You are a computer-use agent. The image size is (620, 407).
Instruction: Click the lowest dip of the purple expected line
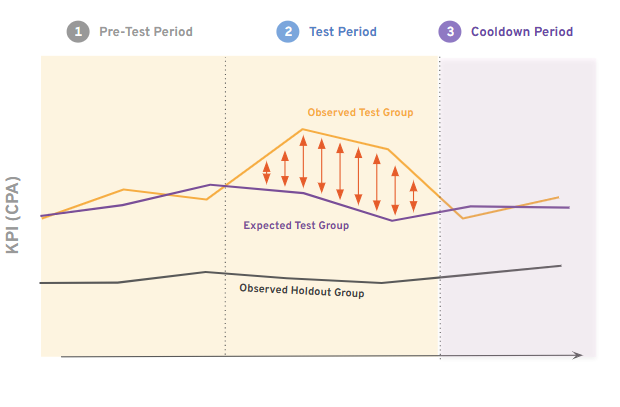[393, 220]
